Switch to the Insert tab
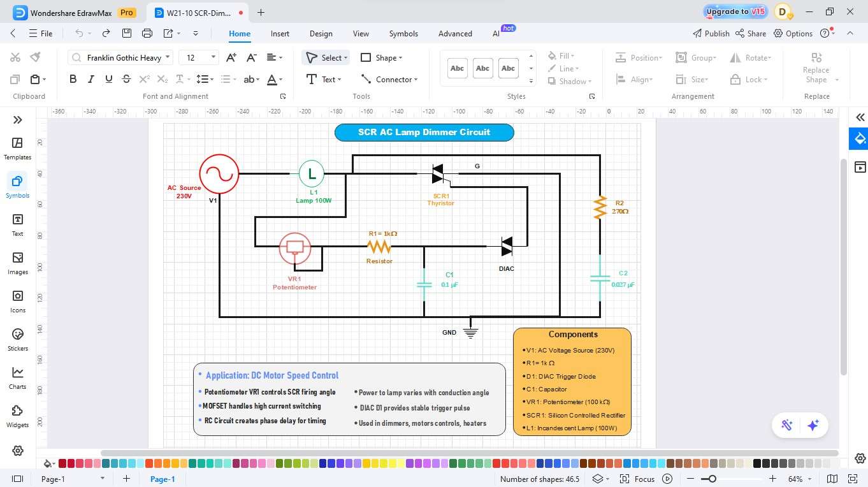Image resolution: width=868 pixels, height=487 pixels. click(280, 33)
